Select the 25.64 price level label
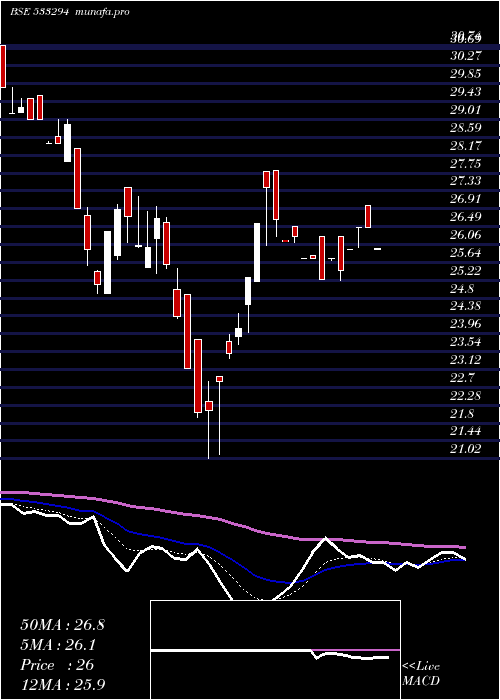Image resolution: width=500 pixels, height=700 pixels. click(x=466, y=253)
